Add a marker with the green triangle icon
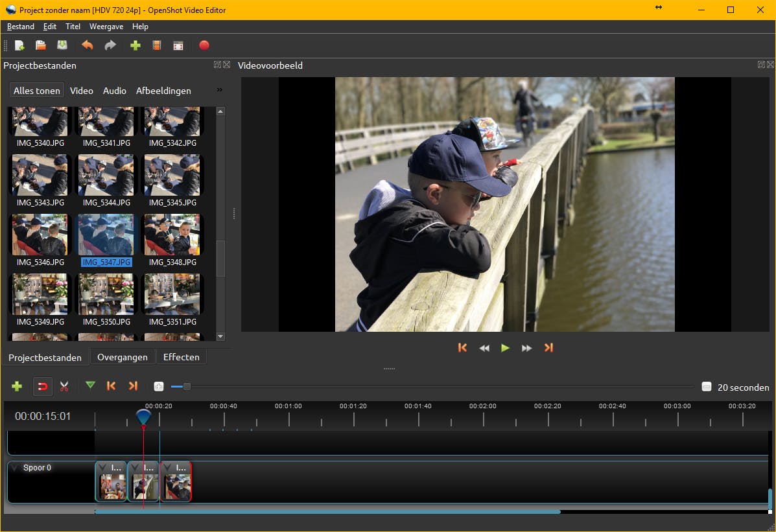776x532 pixels. click(x=90, y=386)
